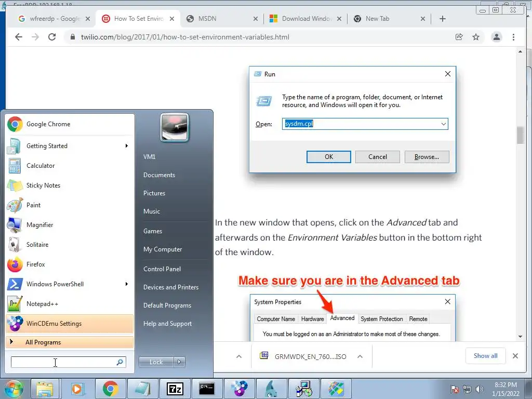Open Magnifier from Start menu
The height and width of the screenshot is (399, 532).
click(70, 224)
